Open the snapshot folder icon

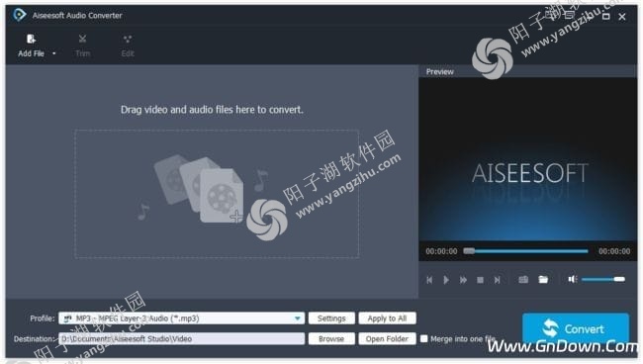(543, 280)
